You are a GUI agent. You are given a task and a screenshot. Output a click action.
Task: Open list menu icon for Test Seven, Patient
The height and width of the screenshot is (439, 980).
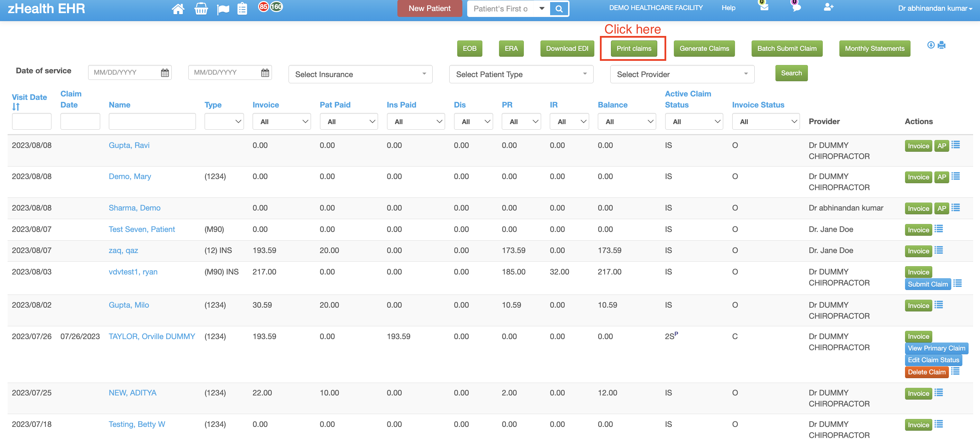click(939, 229)
